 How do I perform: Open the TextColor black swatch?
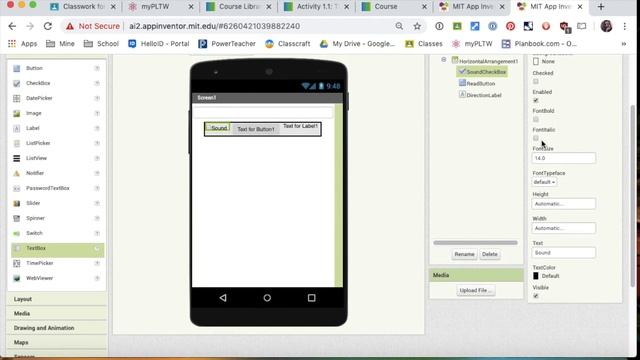pos(536,276)
